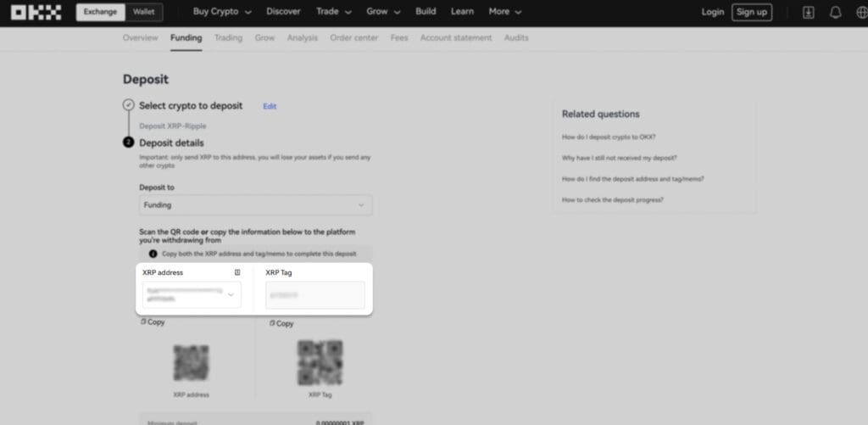Click the step 2 Deposit details marker

129,143
